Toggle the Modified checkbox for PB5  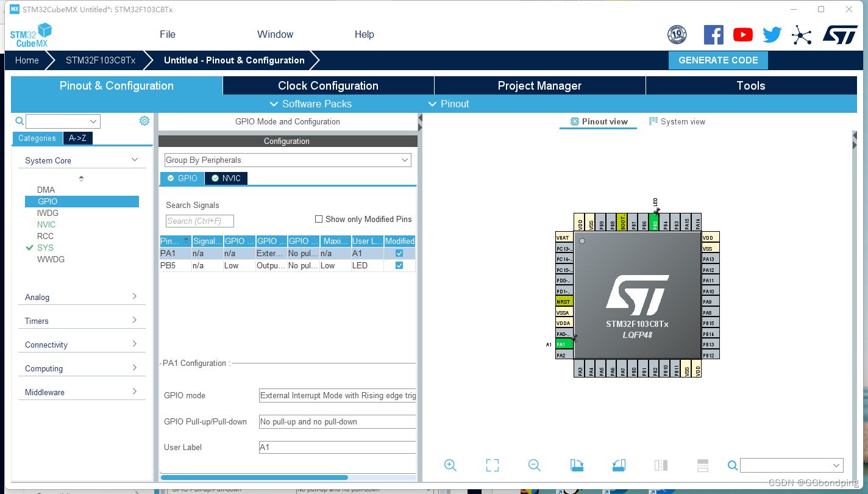coord(399,265)
